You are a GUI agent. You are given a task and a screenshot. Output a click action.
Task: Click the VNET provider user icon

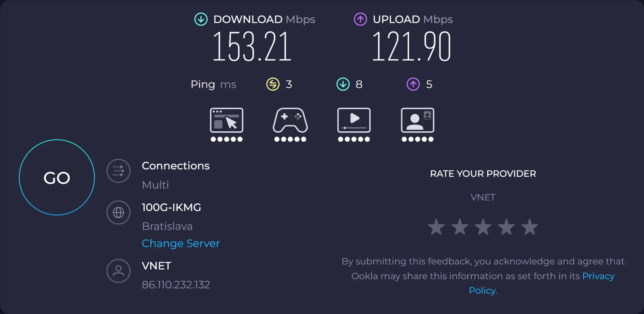[118, 271]
